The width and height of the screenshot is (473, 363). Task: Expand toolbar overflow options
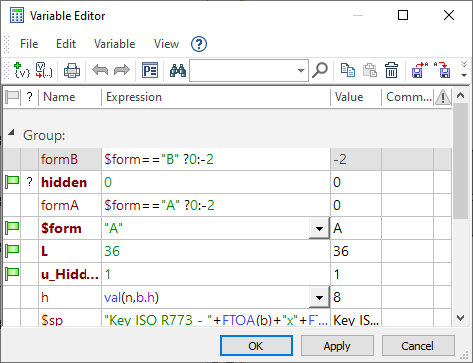click(464, 70)
